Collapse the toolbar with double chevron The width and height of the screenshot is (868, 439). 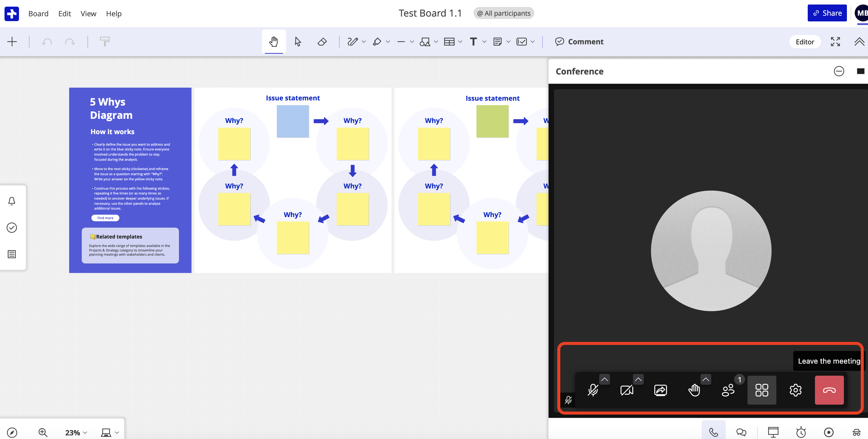859,42
